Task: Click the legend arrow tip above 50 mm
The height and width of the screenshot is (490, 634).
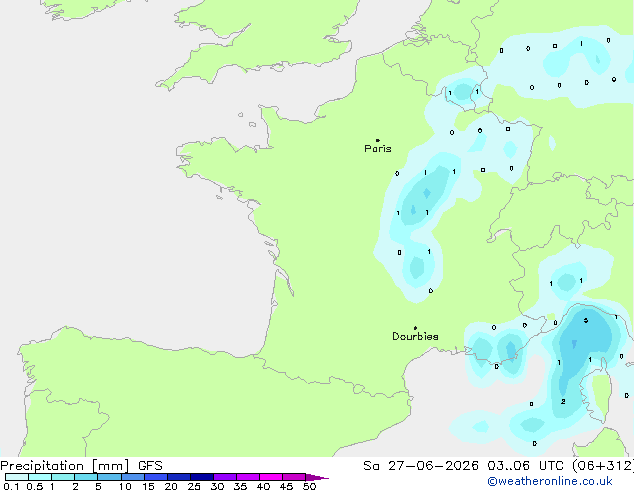Action: click(317, 477)
